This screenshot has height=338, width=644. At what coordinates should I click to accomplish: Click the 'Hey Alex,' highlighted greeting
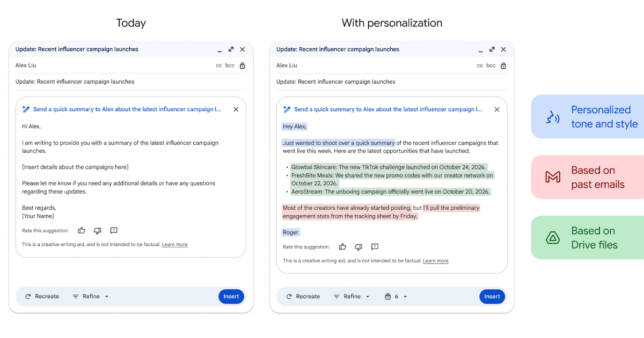click(x=295, y=127)
